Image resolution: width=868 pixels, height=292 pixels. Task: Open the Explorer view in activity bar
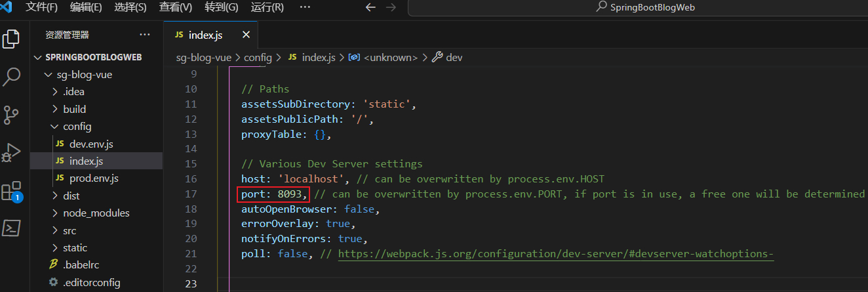pyautogui.click(x=11, y=38)
